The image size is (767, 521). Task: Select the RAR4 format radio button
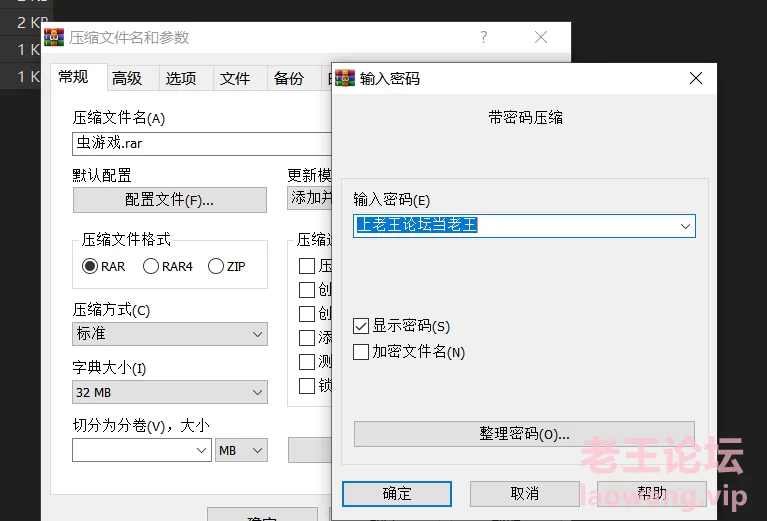151,266
